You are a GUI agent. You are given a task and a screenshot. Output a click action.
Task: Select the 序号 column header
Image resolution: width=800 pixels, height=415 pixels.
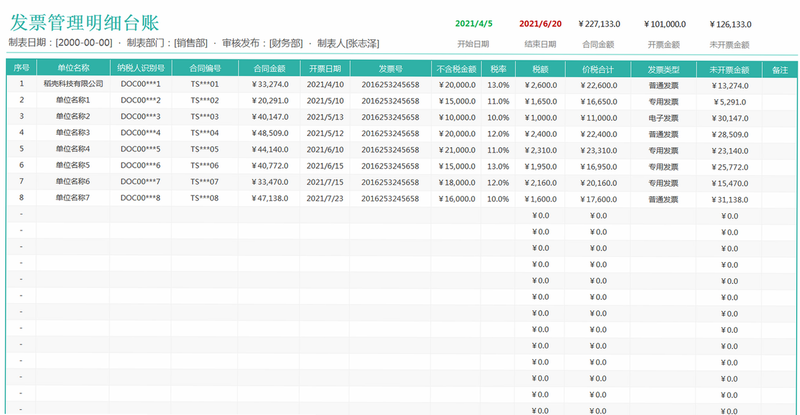click(x=21, y=68)
